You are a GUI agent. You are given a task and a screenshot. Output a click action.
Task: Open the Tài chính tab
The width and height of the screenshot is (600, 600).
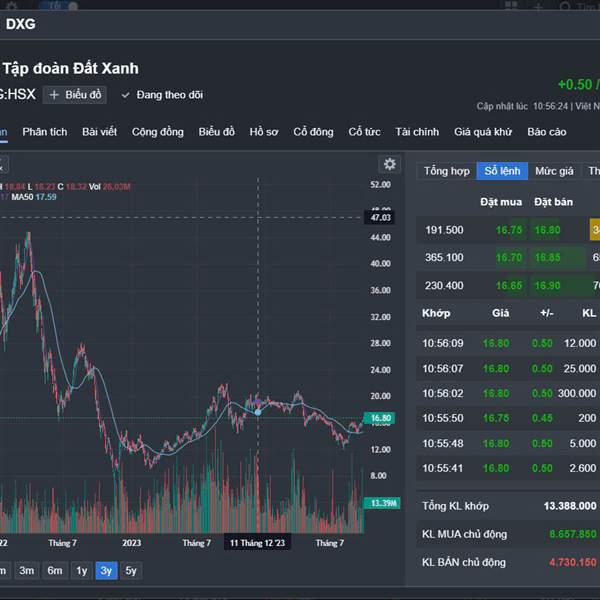(x=417, y=132)
